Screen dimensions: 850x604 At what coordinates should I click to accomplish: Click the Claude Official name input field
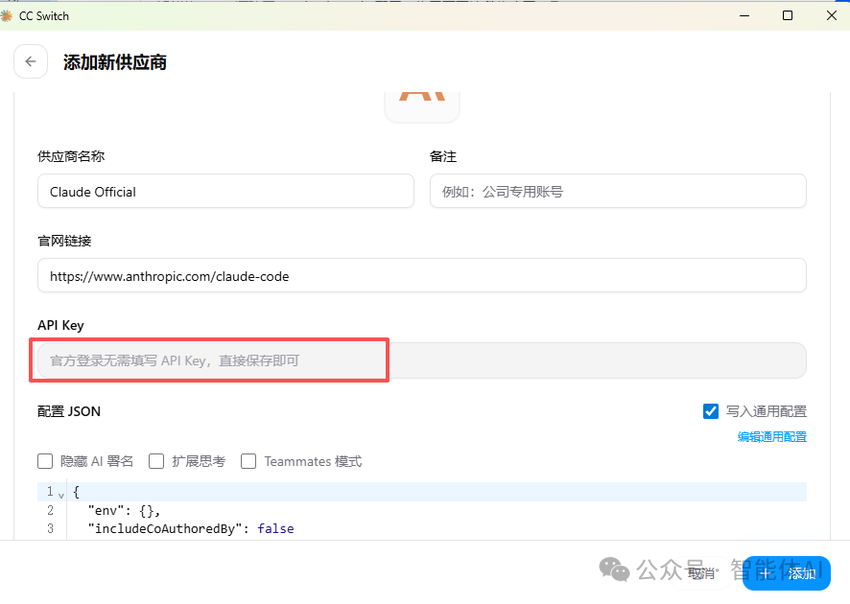pyautogui.click(x=225, y=191)
